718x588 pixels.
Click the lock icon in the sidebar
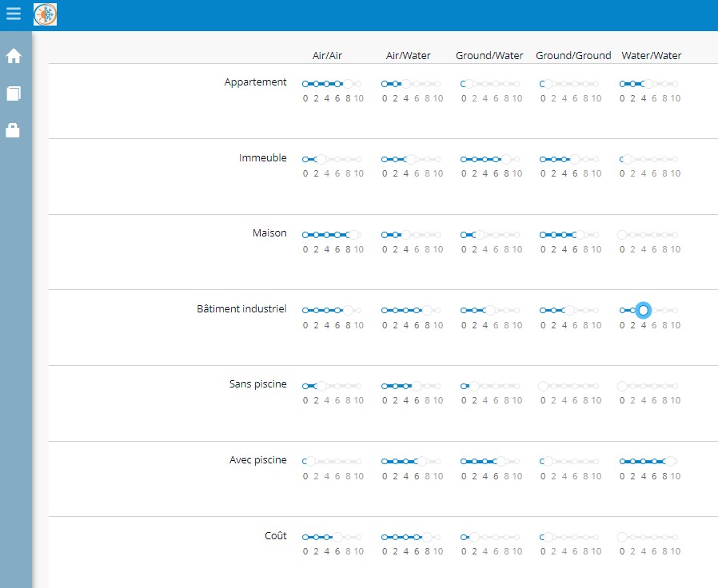tap(14, 130)
